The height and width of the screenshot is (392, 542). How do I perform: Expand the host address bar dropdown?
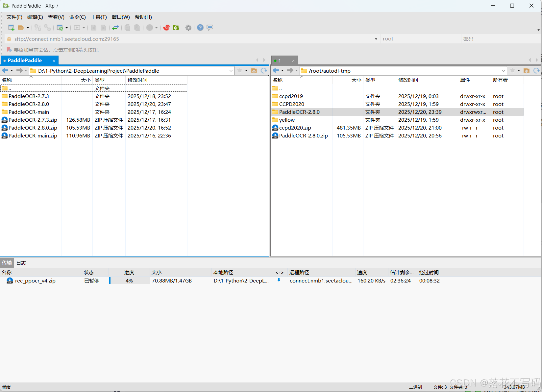(x=376, y=39)
